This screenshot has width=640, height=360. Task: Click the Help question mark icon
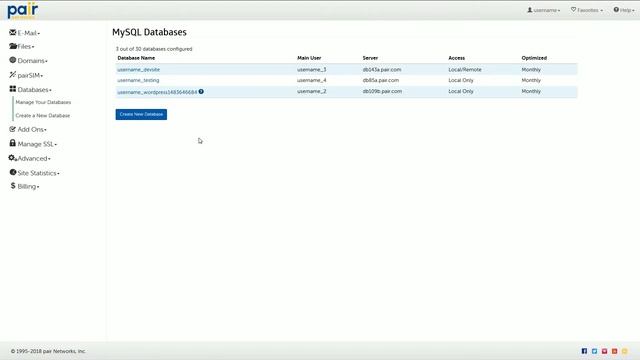click(616, 9)
